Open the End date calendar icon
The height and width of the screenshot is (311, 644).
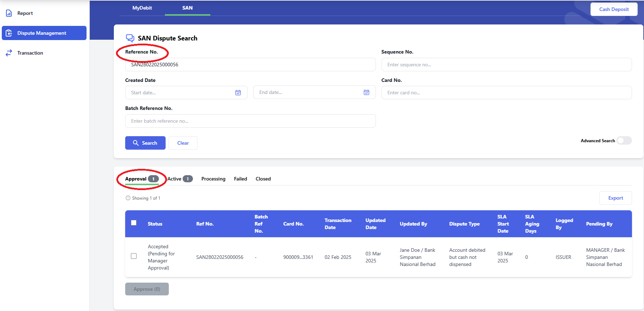(366, 92)
